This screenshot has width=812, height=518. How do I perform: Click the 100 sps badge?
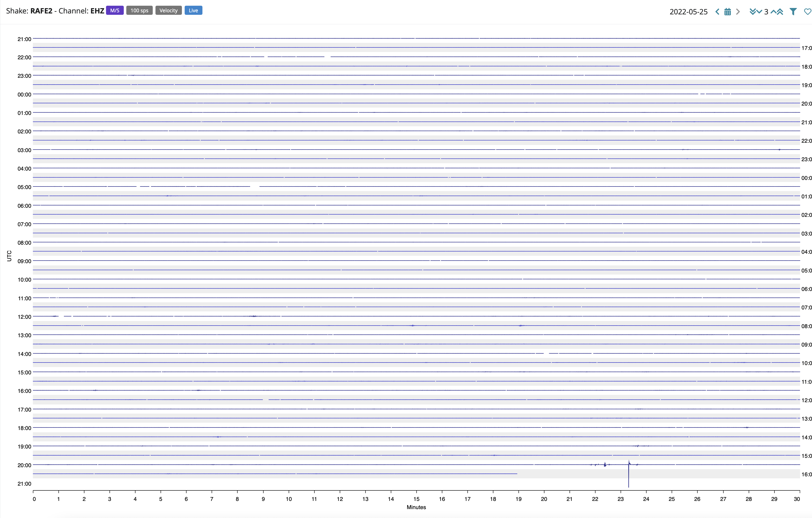click(x=139, y=10)
